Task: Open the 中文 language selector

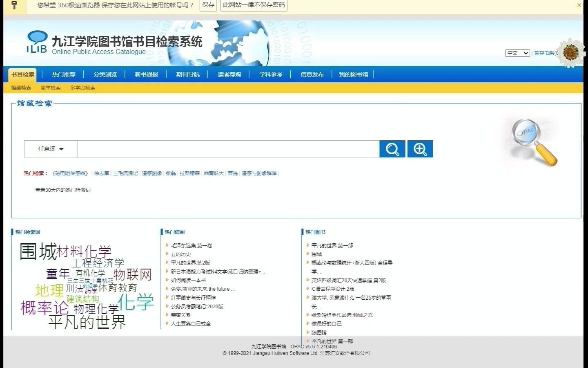Action: pyautogui.click(x=517, y=53)
